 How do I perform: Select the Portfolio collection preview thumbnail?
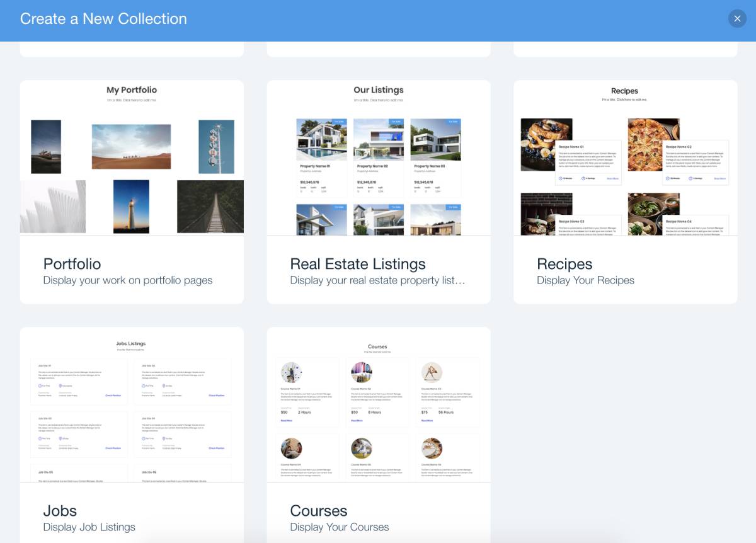(132, 157)
